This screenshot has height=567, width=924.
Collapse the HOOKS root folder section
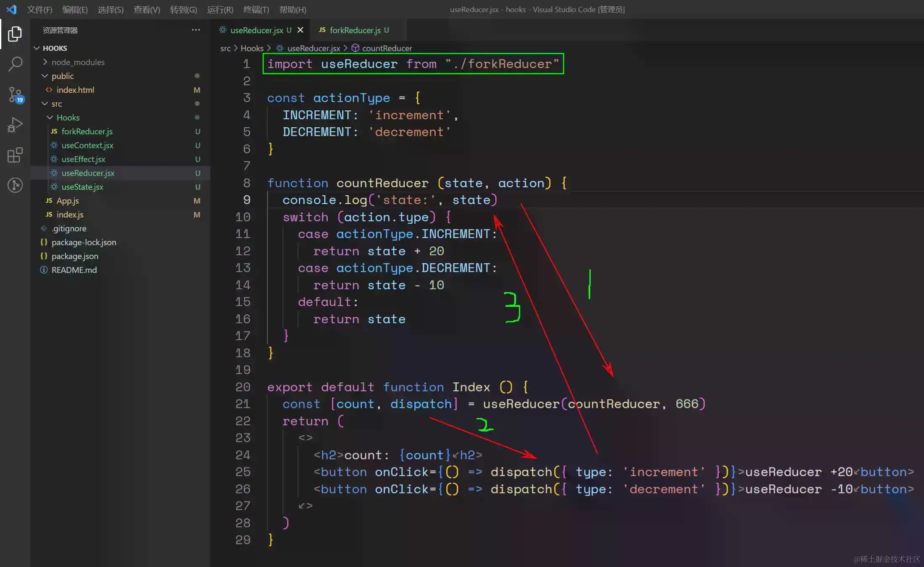pos(37,48)
